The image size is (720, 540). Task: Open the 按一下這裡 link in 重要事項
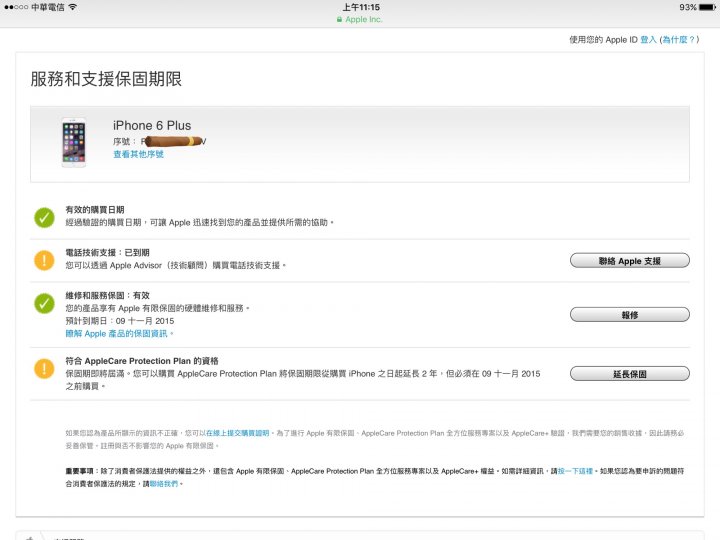pyautogui.click(x=575, y=471)
